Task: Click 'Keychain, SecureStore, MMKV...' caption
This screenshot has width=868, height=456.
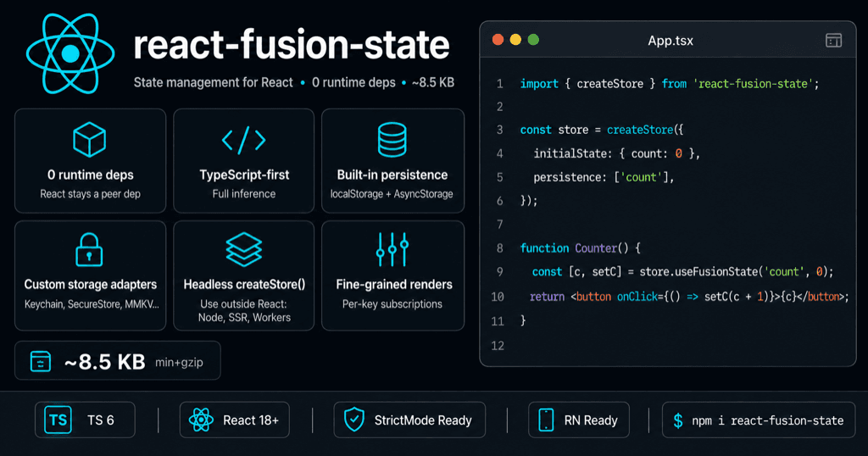Action: pyautogui.click(x=92, y=303)
